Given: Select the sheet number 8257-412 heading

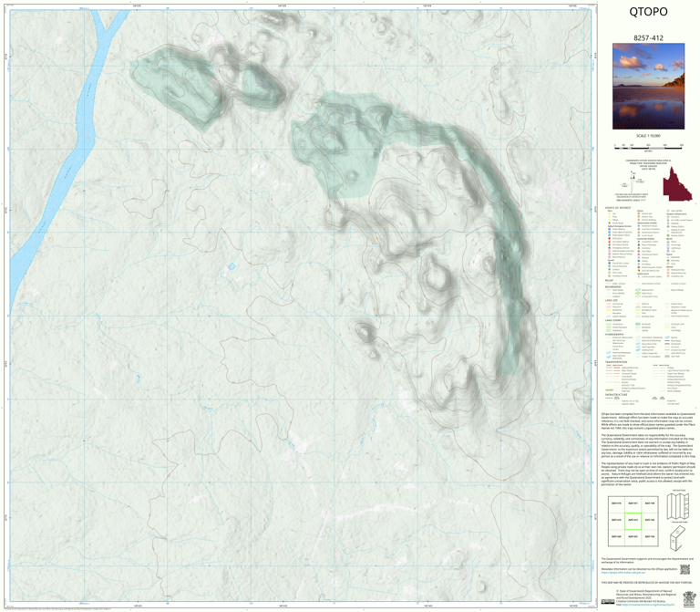Looking at the screenshot, I should [648, 38].
